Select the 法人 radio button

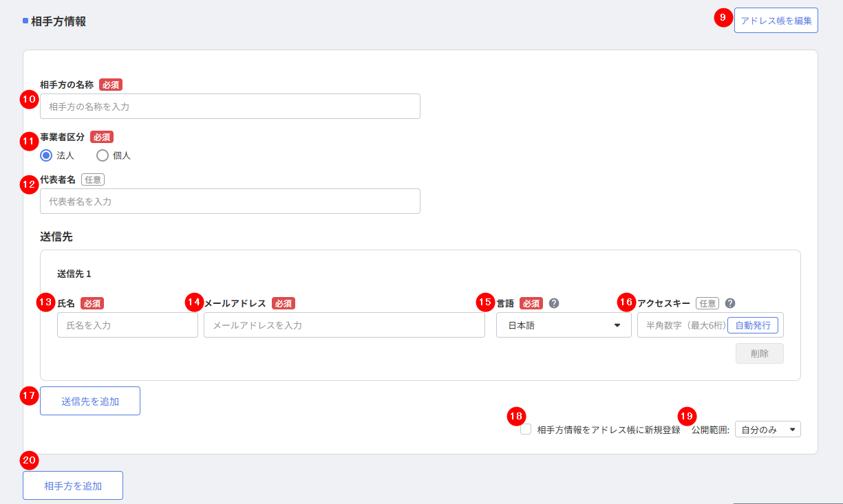(x=46, y=155)
